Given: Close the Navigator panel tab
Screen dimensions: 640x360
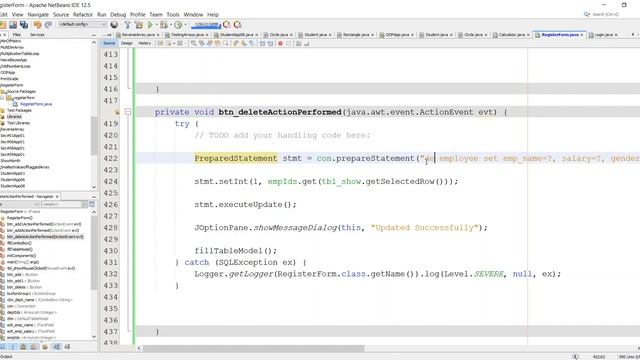Looking at the screenshot, I should 57,197.
